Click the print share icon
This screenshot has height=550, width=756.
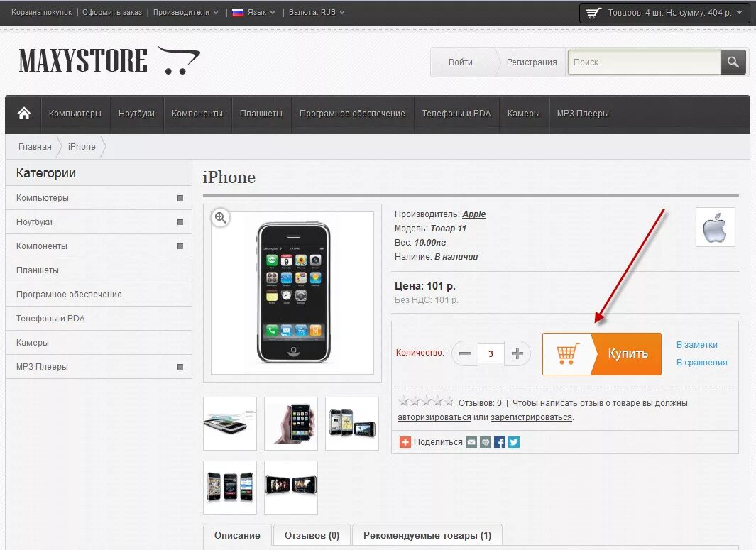[x=486, y=442]
